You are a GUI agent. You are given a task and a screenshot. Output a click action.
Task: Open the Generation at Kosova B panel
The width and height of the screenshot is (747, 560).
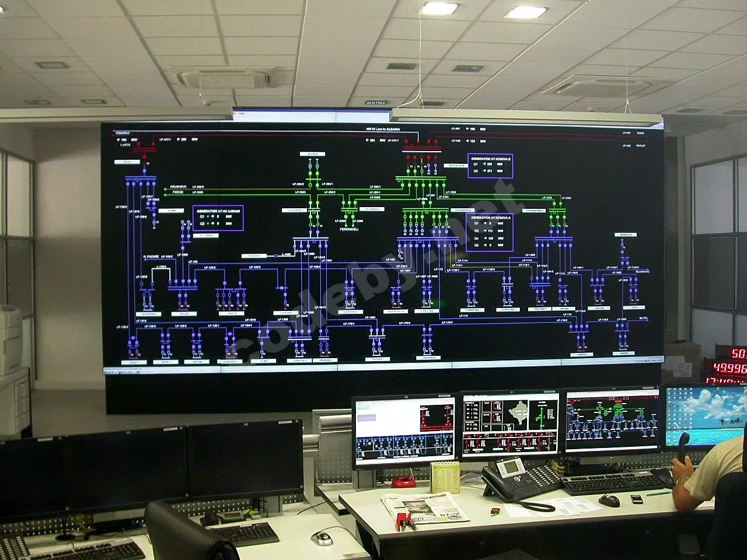point(491,165)
